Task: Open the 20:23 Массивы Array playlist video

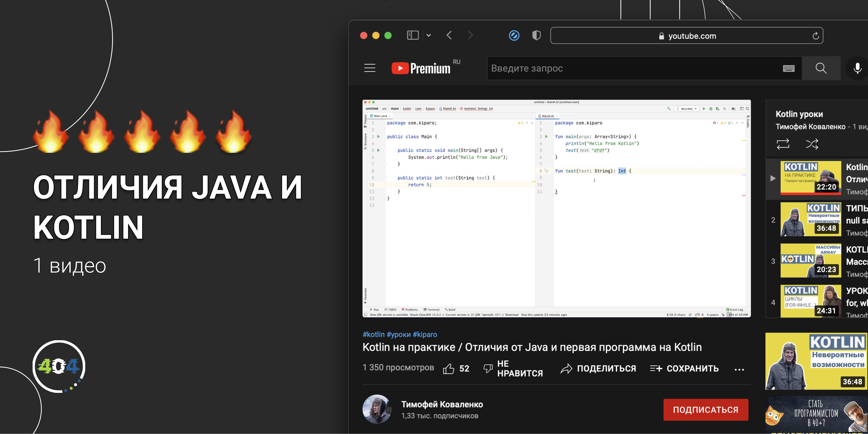Action: click(811, 260)
